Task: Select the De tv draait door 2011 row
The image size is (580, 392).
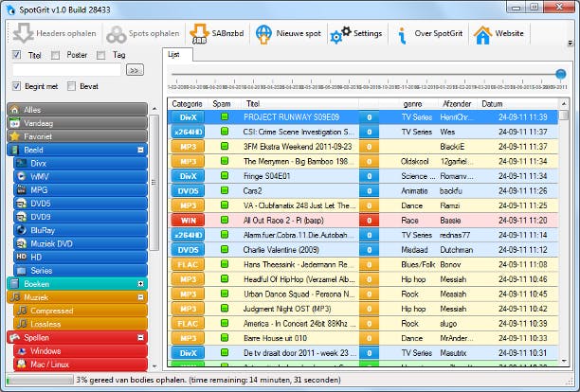Action: 363,353
